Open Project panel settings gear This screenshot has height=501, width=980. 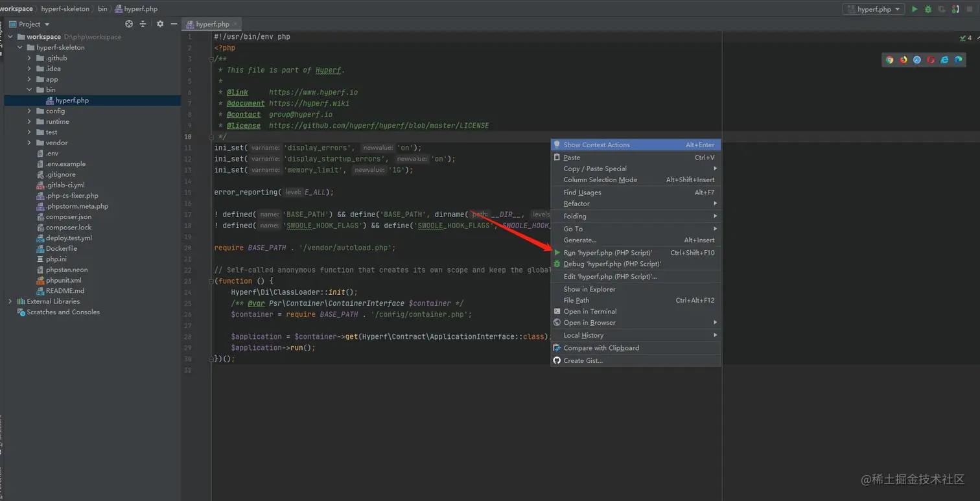(160, 24)
